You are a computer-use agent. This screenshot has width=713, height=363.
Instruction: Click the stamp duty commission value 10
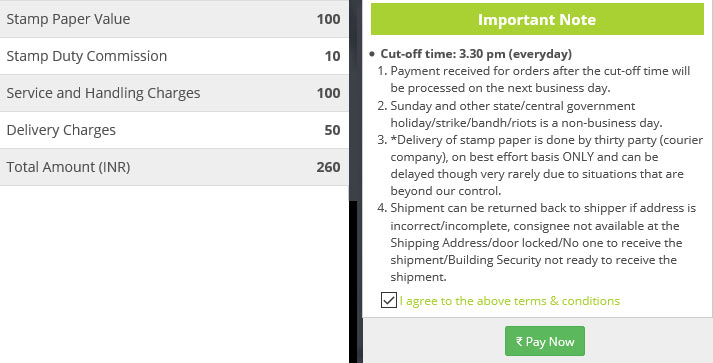(x=332, y=56)
